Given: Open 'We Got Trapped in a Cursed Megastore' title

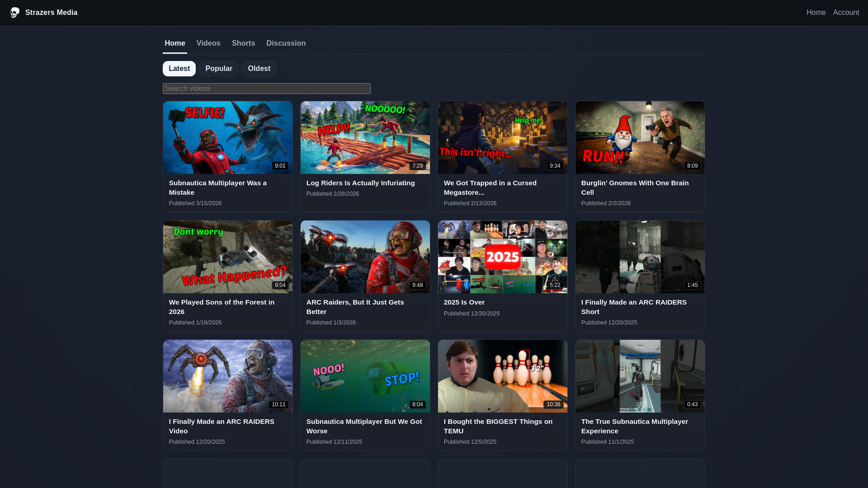Looking at the screenshot, I should tap(490, 188).
